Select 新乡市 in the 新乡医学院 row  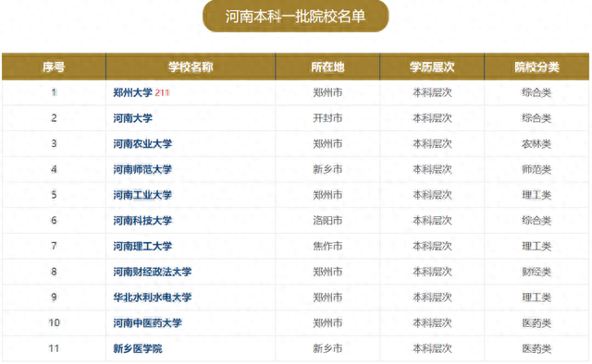(x=327, y=348)
